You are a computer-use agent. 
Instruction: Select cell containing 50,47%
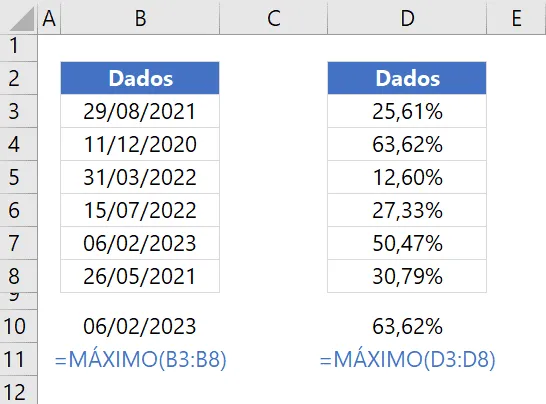coord(407,243)
